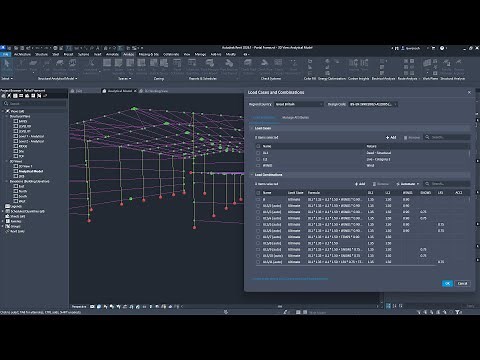This screenshot has width=480, height=360.
Task: Click Cancel in Load Cases dialog
Action: 462,283
